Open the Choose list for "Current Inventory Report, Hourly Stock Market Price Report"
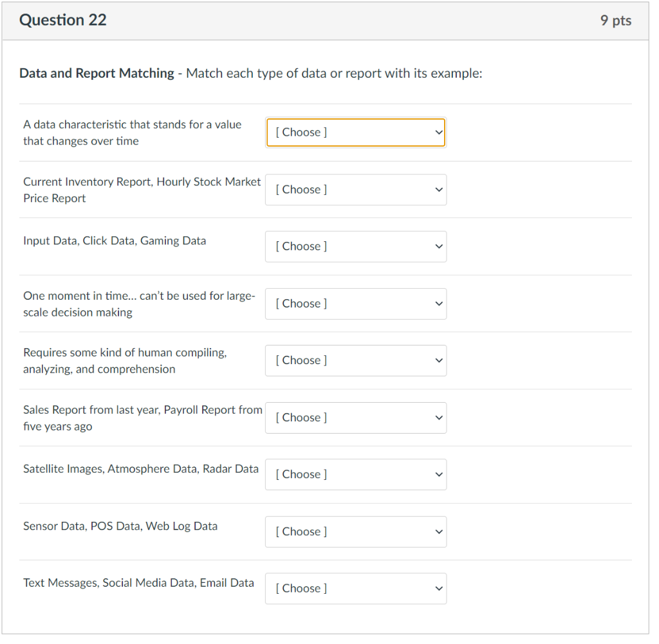The image size is (659, 644). [355, 190]
